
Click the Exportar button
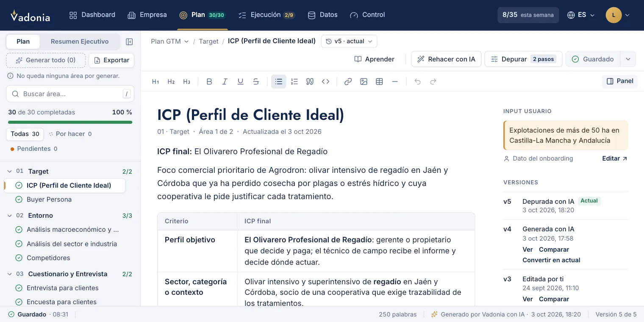tap(112, 60)
